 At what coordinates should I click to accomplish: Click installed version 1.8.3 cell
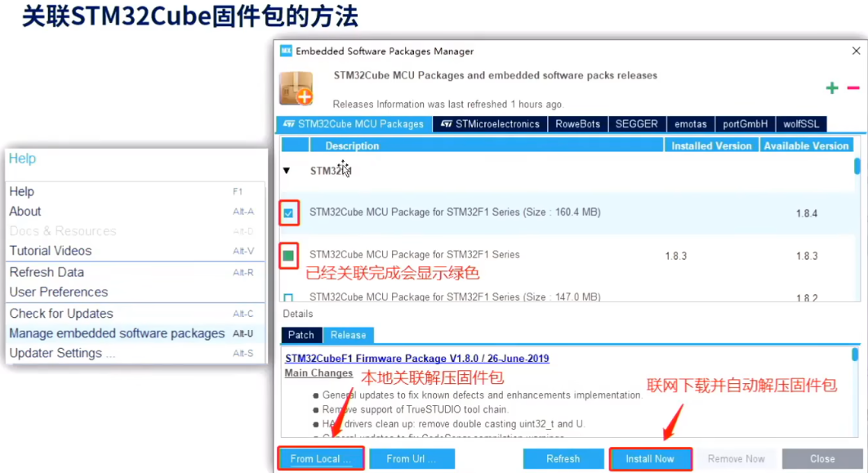(676, 256)
